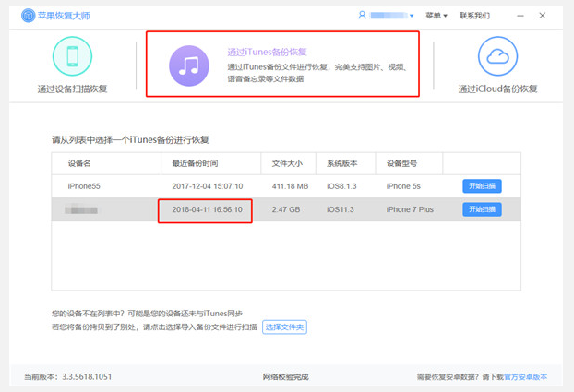Select the iCloud cloud icon
The image size is (574, 392).
pyautogui.click(x=497, y=56)
